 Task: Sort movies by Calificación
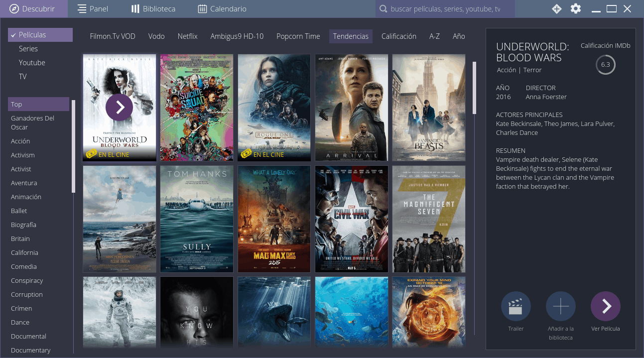[x=398, y=36]
